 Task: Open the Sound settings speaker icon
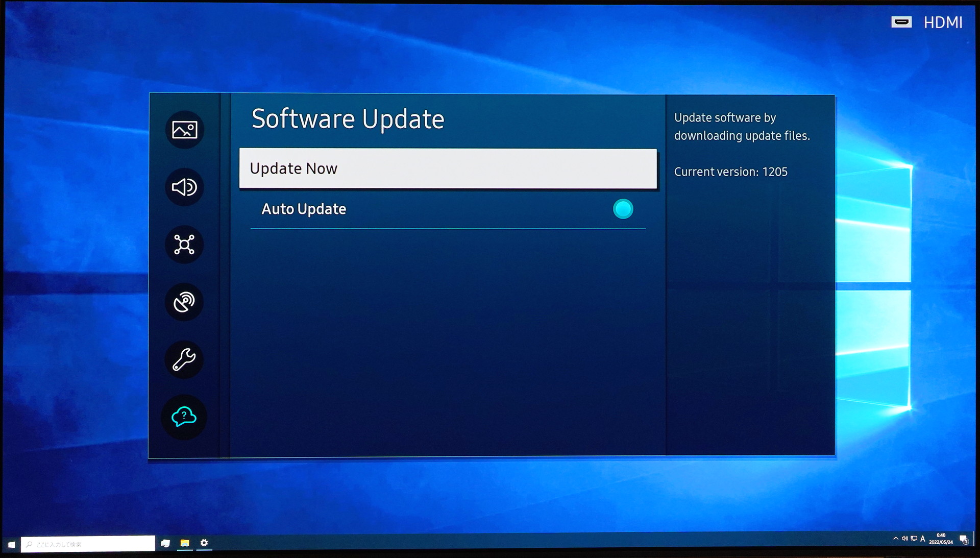[184, 187]
